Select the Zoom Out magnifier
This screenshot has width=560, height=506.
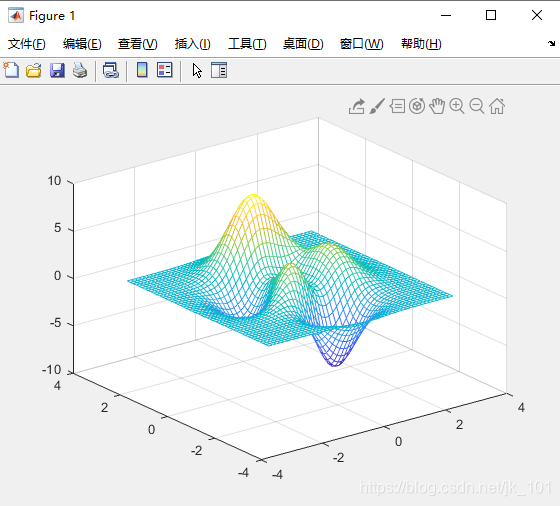[477, 106]
